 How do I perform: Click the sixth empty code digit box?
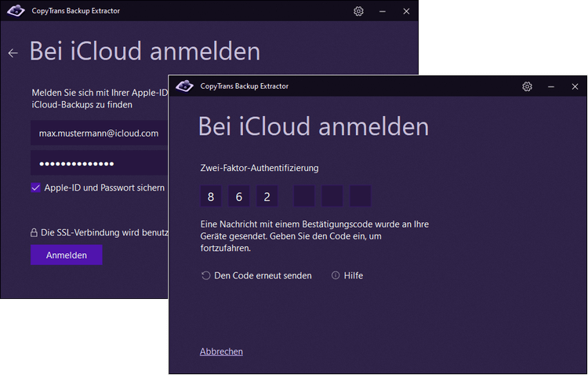pos(361,196)
